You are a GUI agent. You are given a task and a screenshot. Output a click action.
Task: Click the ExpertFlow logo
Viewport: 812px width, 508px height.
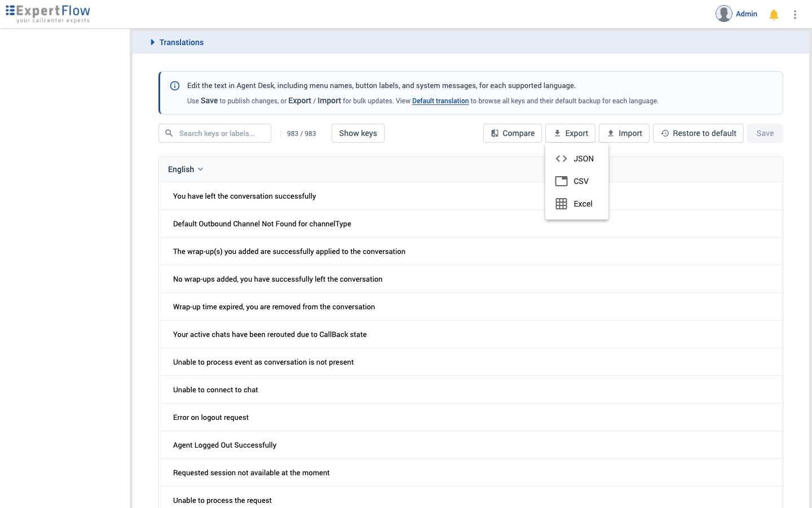pyautogui.click(x=48, y=14)
